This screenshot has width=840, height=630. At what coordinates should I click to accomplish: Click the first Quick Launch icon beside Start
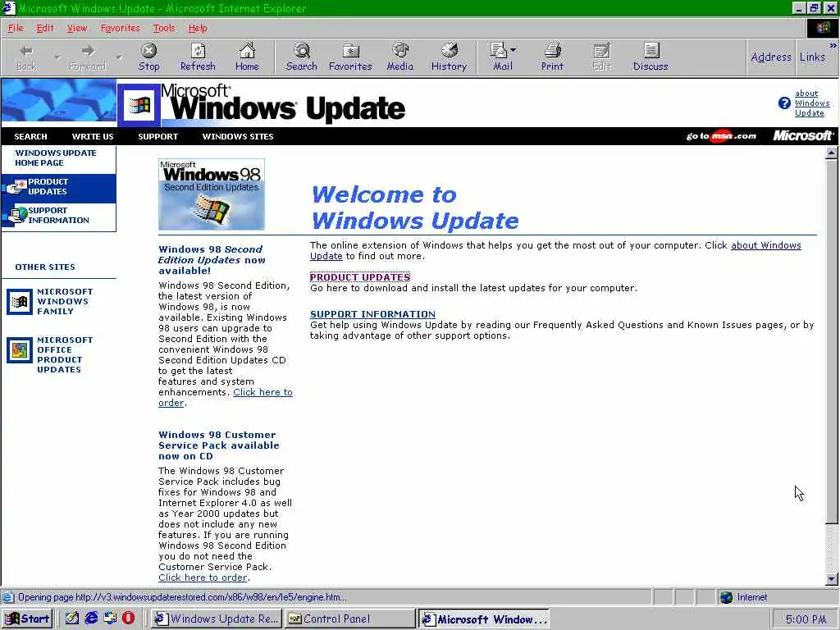click(x=72, y=619)
